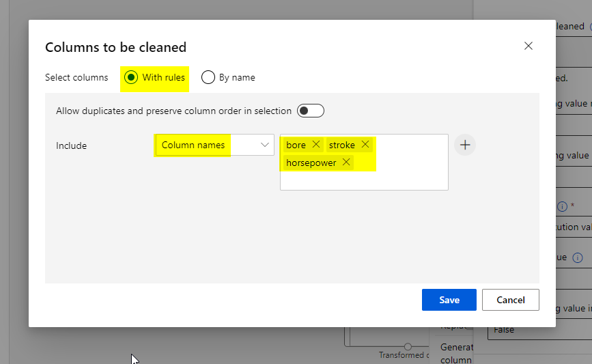This screenshot has height=364, width=592.
Task: Click the info icon below the asterisk field
Action: (x=577, y=257)
